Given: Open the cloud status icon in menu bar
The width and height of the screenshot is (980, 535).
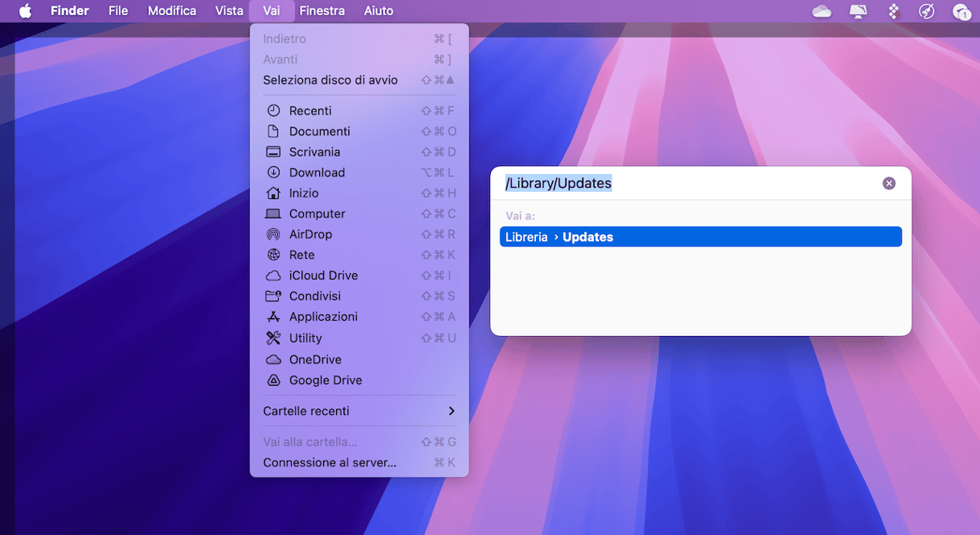Looking at the screenshot, I should (821, 10).
